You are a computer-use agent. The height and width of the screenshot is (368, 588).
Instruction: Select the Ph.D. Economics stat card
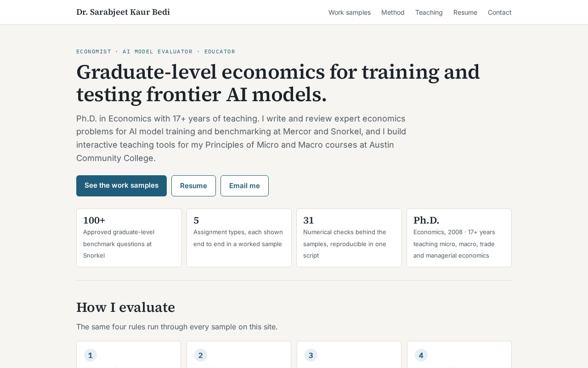pyautogui.click(x=459, y=238)
